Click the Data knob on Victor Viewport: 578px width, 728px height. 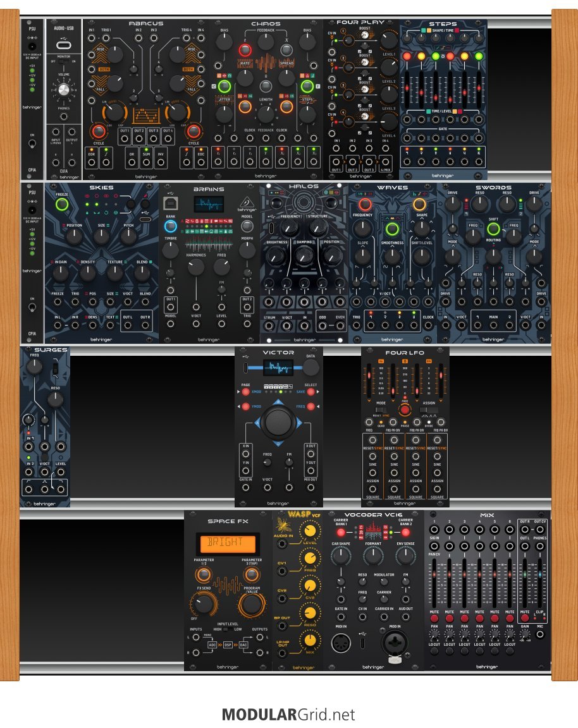pos(311,368)
